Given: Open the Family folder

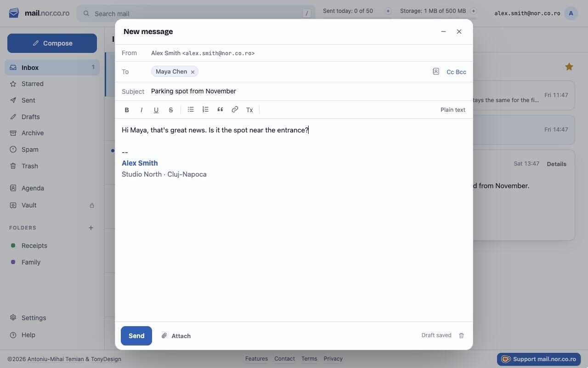Looking at the screenshot, I should click(52, 262).
